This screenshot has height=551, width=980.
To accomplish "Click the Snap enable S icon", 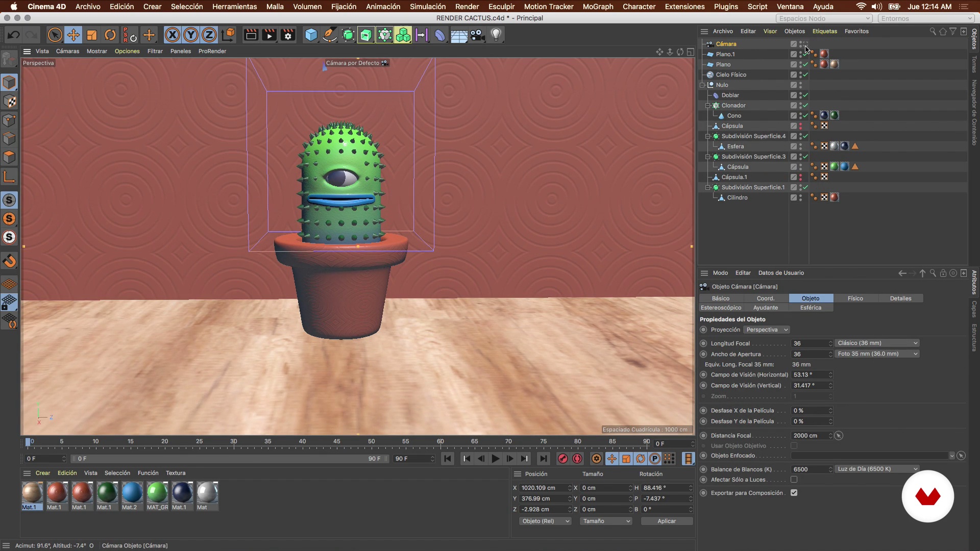I will click(x=9, y=200).
